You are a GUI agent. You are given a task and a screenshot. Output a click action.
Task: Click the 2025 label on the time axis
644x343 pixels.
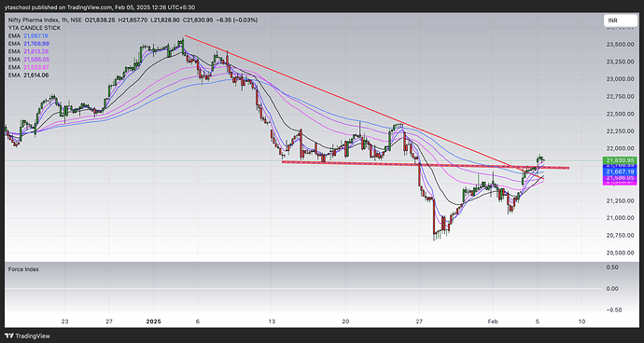click(153, 321)
